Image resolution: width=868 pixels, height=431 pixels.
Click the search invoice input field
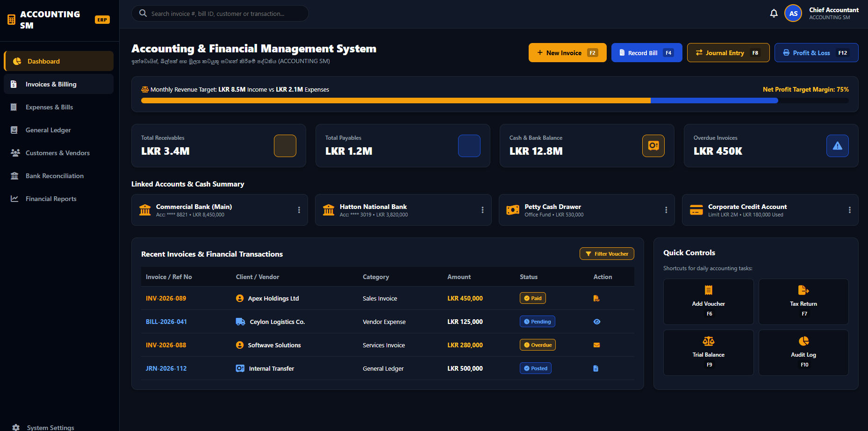(220, 13)
